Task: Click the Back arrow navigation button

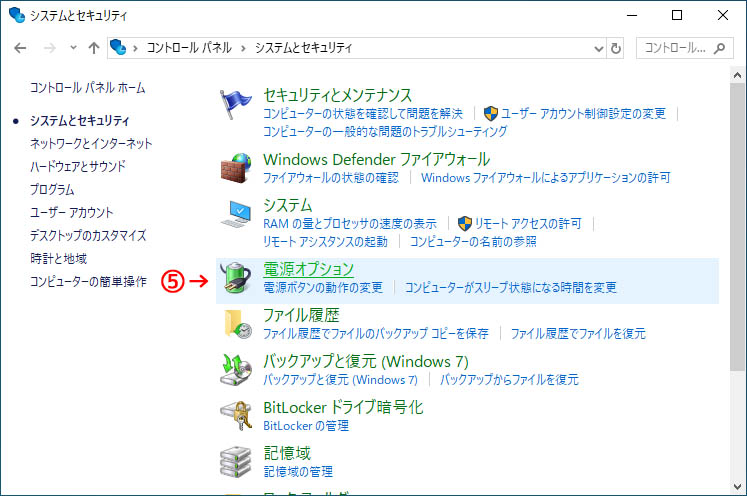Action: [20, 48]
